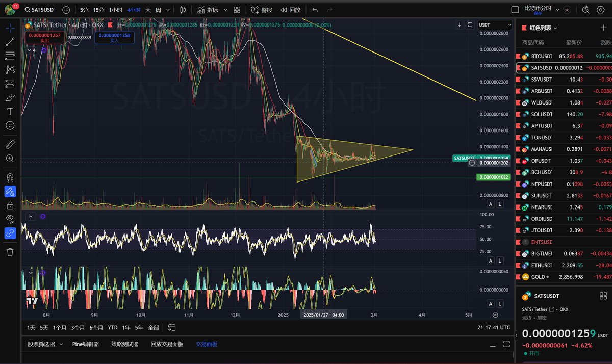The image size is (612, 364).
Task: Toggle the maximize pane button beside USDT
Action: 470,24
